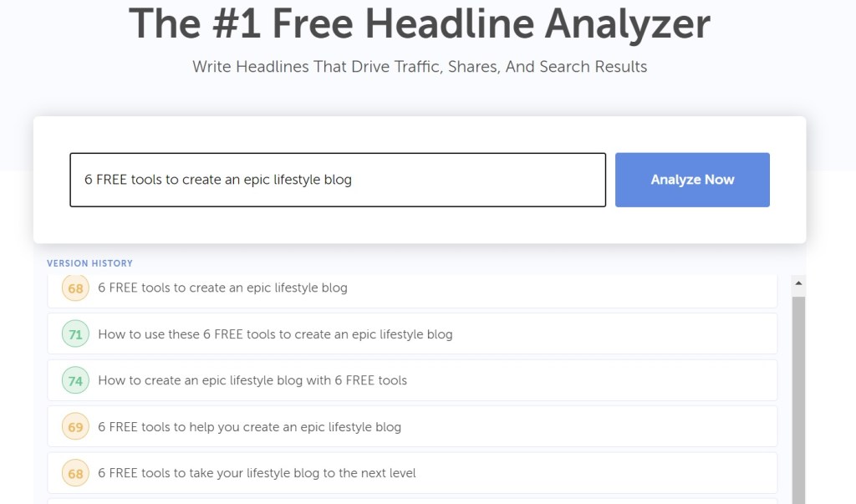Click the scrollbar up arrow
Image resolution: width=856 pixels, height=504 pixels.
click(x=798, y=284)
